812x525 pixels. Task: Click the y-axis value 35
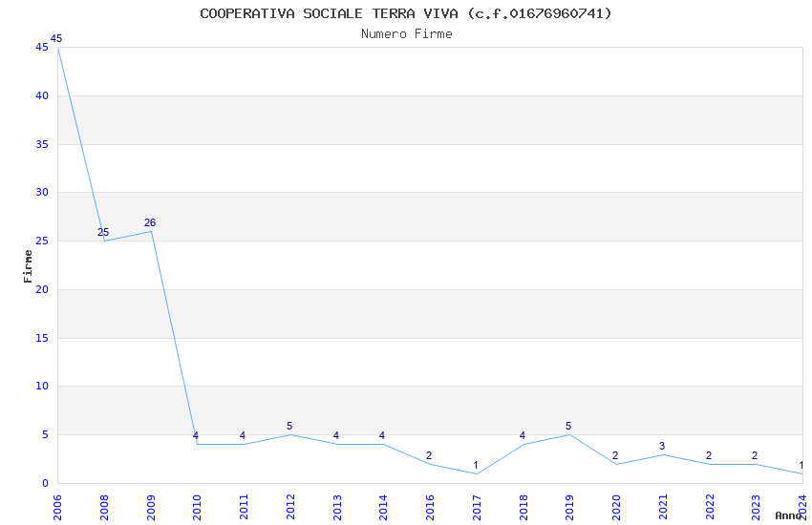click(x=42, y=144)
